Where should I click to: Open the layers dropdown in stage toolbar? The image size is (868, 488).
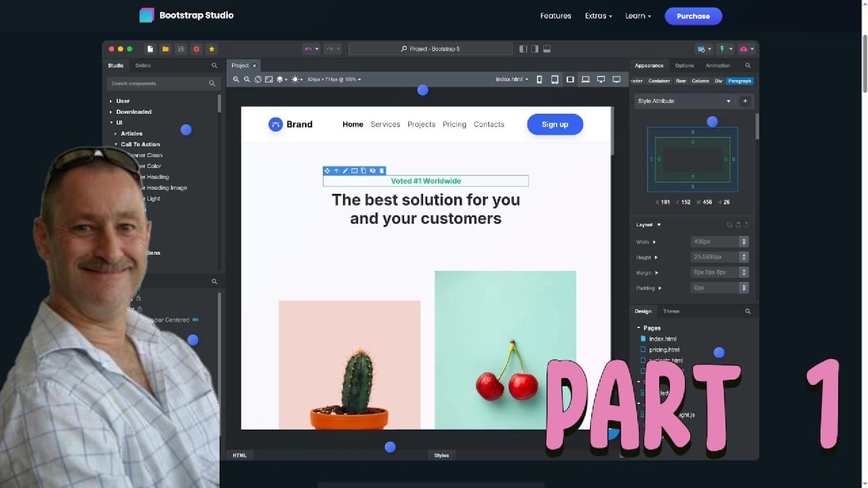(x=282, y=79)
